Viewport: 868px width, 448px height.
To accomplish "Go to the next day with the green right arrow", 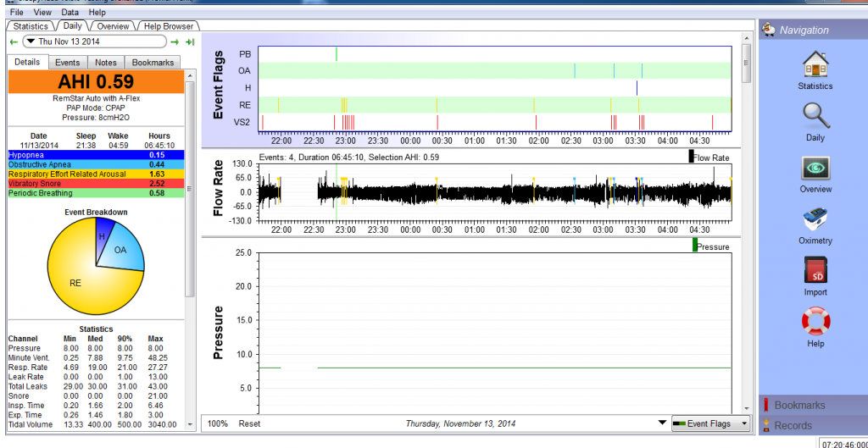I will point(175,41).
